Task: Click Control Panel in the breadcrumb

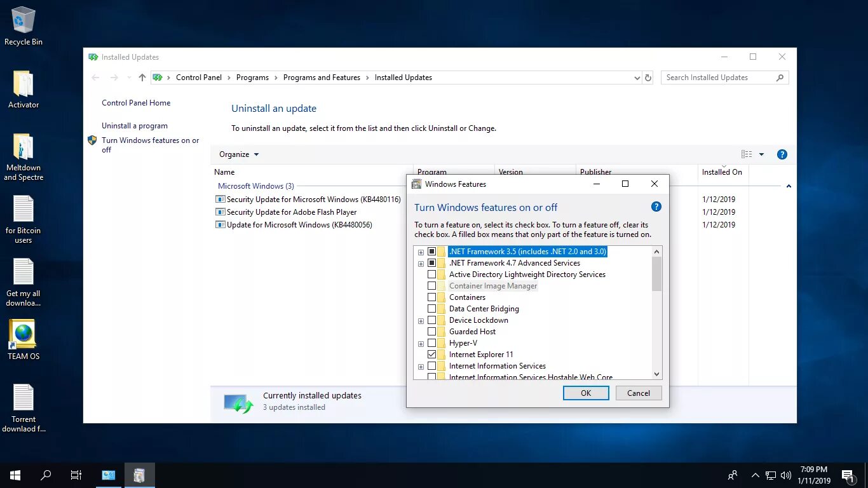Action: (199, 78)
